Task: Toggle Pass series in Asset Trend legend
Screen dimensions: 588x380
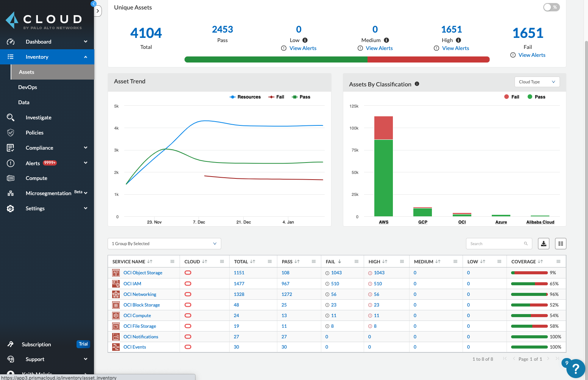Action: 301,97
